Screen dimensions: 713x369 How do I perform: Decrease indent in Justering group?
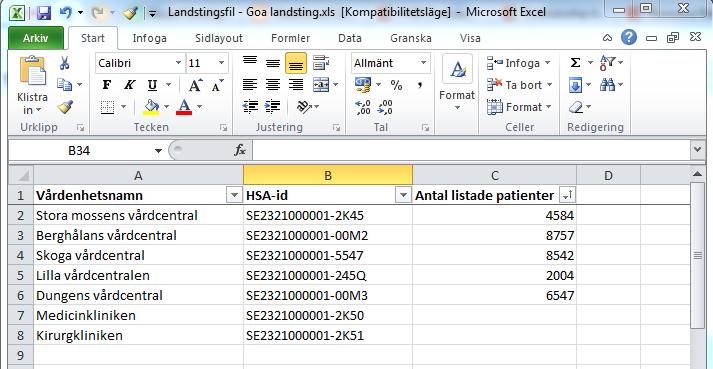[250, 107]
